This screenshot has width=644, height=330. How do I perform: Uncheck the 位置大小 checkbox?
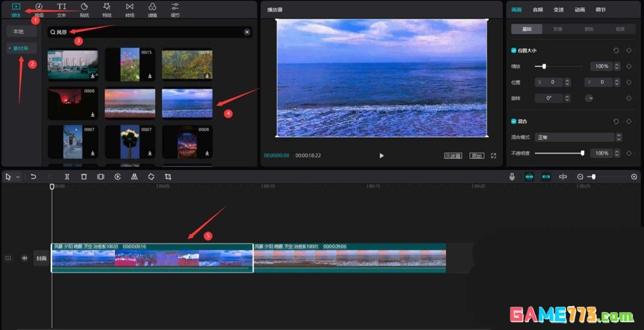(x=514, y=51)
